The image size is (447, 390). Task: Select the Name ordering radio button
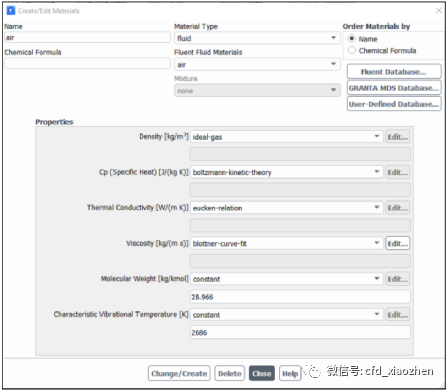(352, 38)
